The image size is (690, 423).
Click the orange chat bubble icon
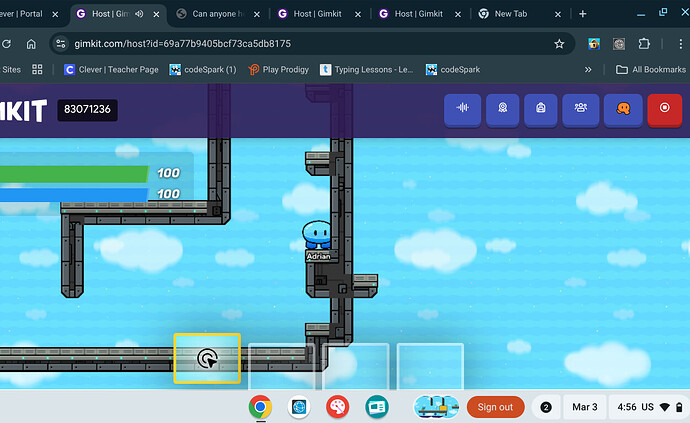tap(621, 109)
